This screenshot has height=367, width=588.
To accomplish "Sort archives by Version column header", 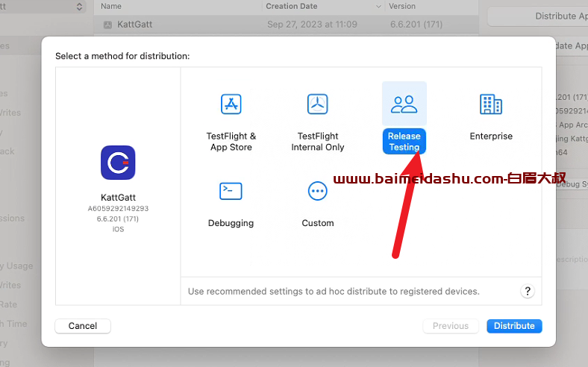I will click(402, 6).
